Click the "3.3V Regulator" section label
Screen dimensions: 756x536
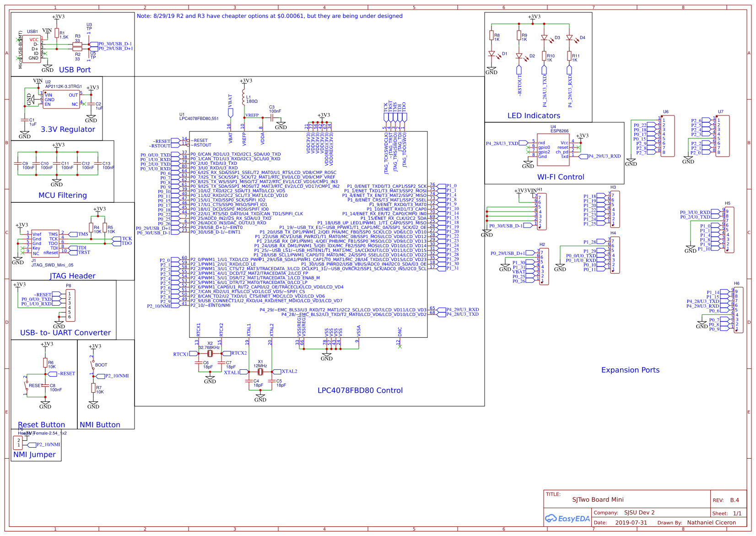68,129
